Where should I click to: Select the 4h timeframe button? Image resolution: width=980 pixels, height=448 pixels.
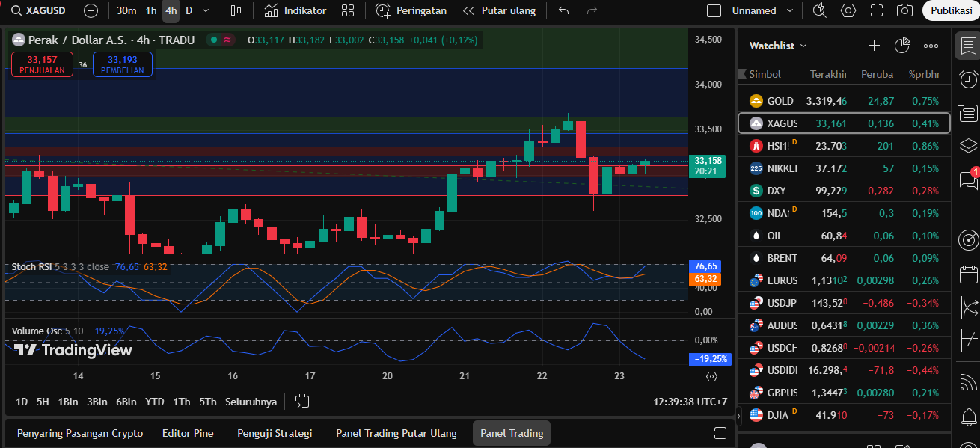pyautogui.click(x=171, y=11)
